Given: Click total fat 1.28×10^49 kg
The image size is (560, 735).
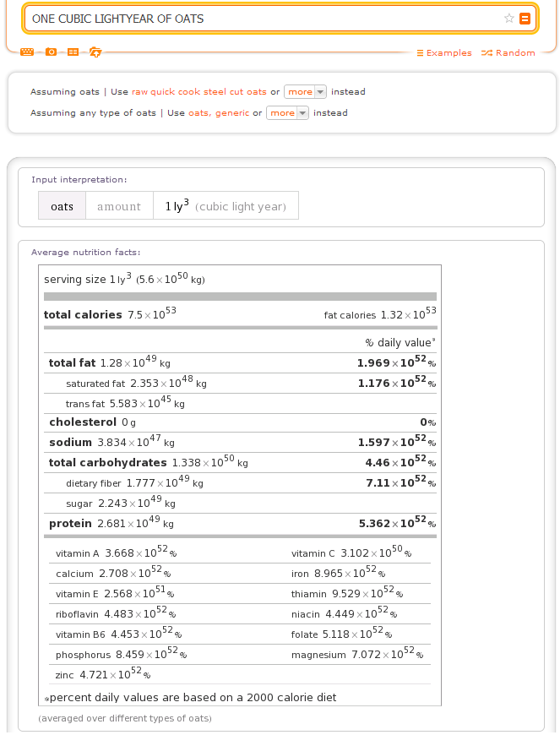Looking at the screenshot, I should pyautogui.click(x=109, y=362).
